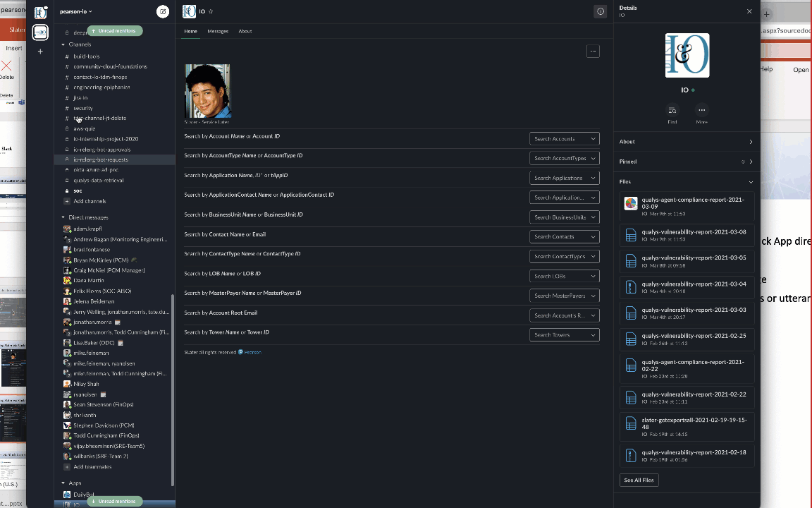Open file slater-getexportsall-2021-02-19
Screen dimensions: 812x508
[687, 427]
